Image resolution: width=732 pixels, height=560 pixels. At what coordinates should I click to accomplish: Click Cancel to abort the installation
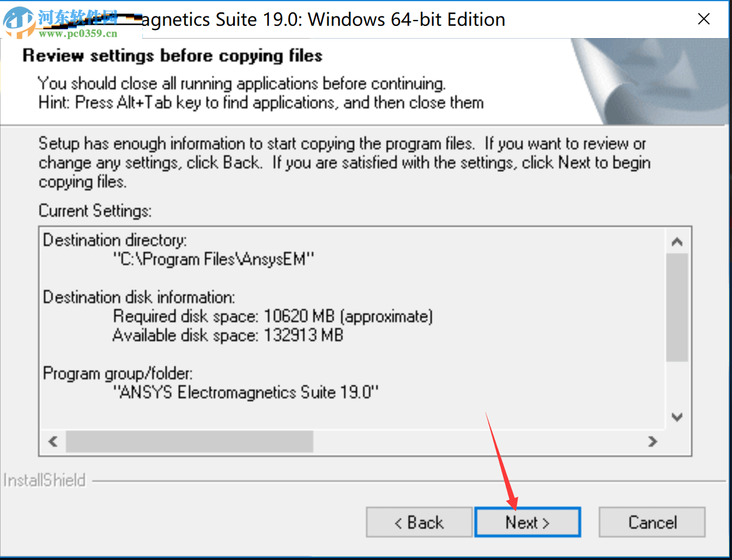[x=651, y=522]
